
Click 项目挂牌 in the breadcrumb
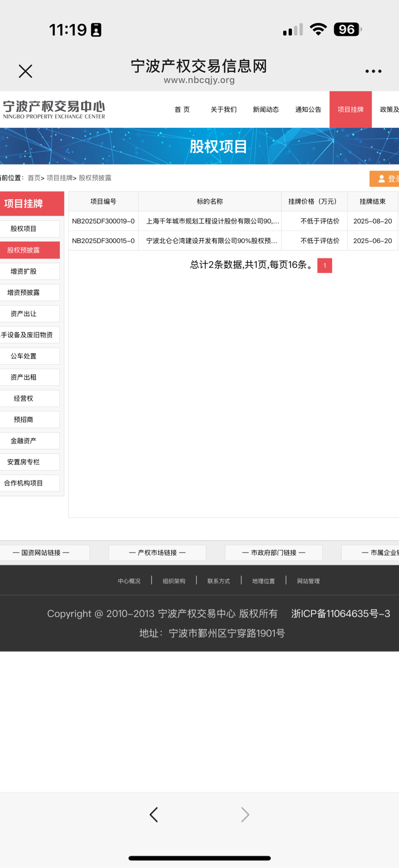tap(60, 178)
